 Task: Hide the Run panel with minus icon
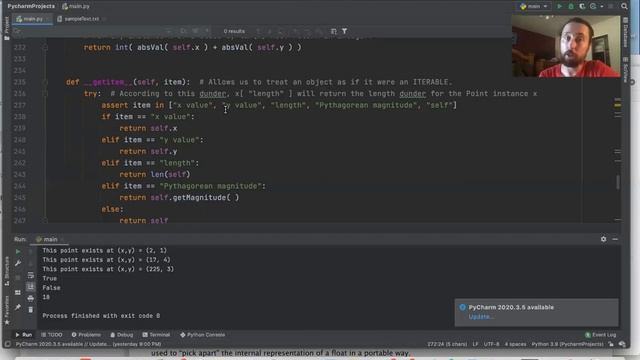tap(615, 239)
